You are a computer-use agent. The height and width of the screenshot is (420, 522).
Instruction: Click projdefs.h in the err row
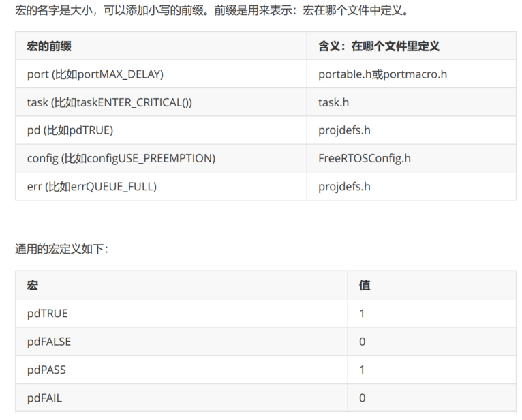pyautogui.click(x=344, y=187)
